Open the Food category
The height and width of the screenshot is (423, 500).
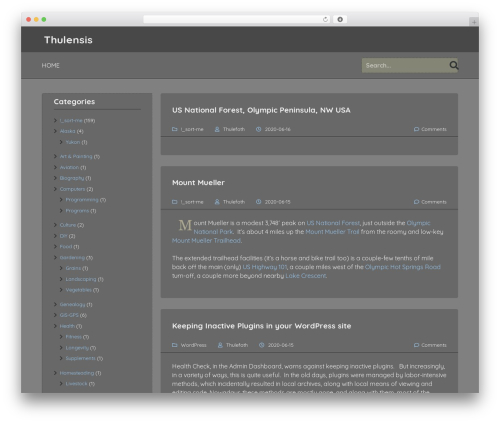[66, 247]
